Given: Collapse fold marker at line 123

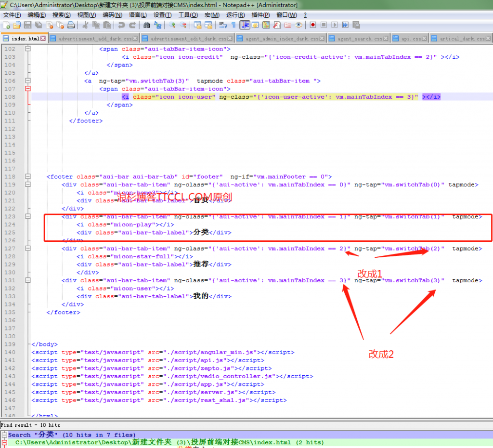Looking at the screenshot, I should point(28,216).
